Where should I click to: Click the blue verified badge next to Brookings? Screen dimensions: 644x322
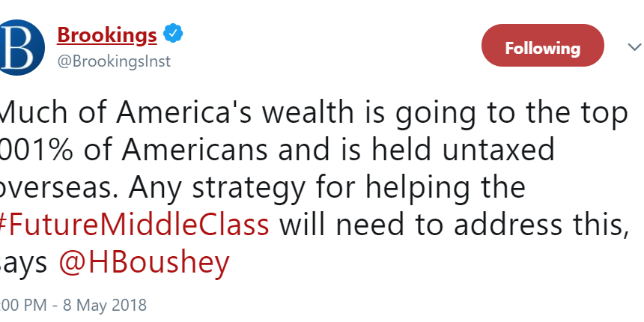pyautogui.click(x=173, y=35)
